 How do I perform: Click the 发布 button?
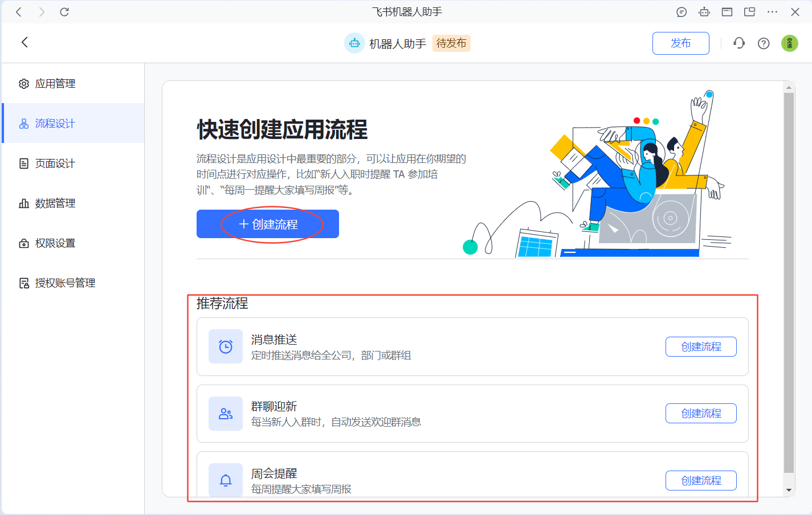pyautogui.click(x=680, y=43)
